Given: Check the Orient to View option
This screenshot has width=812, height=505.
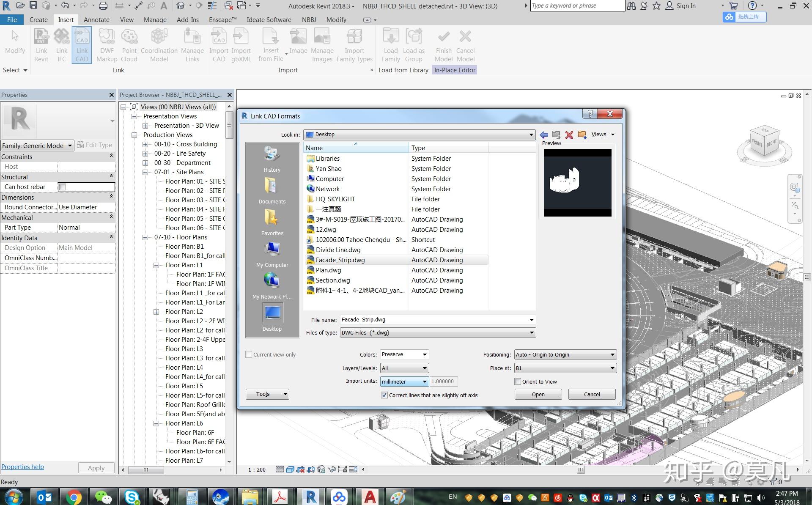Looking at the screenshot, I should 518,381.
